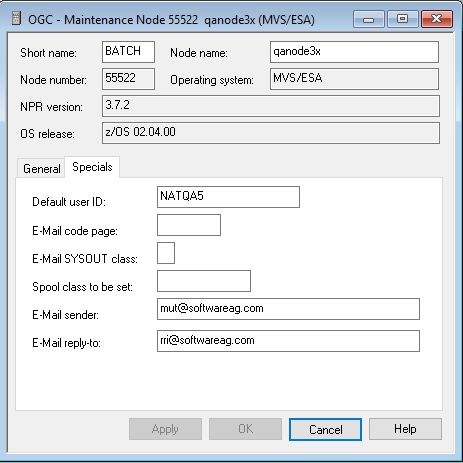Screen dimensions: 463x463
Task: Click the read-only Node number field
Action: pyautogui.click(x=128, y=79)
